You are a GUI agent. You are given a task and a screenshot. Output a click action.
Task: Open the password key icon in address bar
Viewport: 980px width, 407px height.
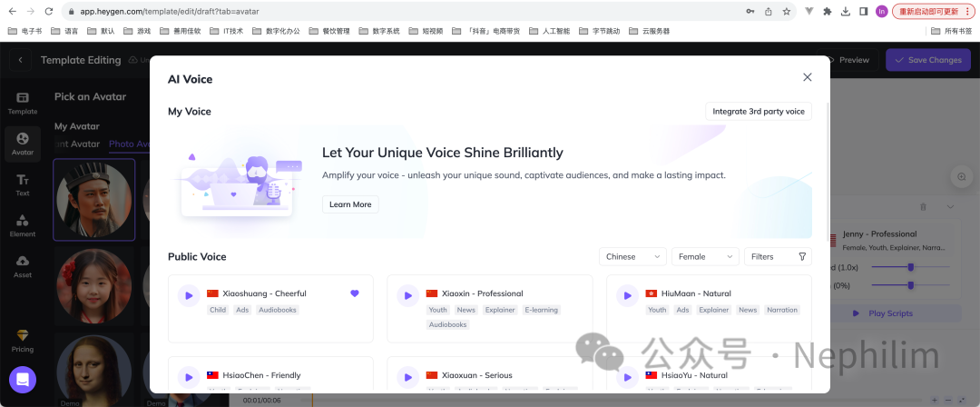coord(750,11)
